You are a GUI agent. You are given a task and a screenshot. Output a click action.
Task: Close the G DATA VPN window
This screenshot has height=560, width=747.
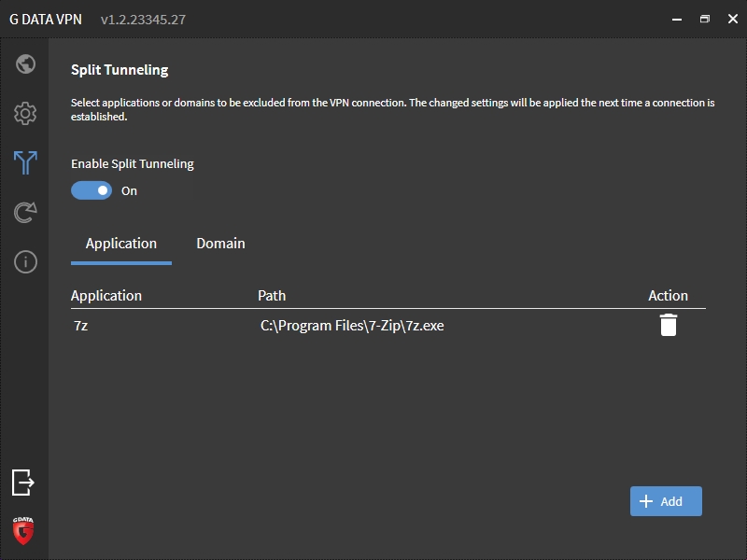click(x=733, y=19)
